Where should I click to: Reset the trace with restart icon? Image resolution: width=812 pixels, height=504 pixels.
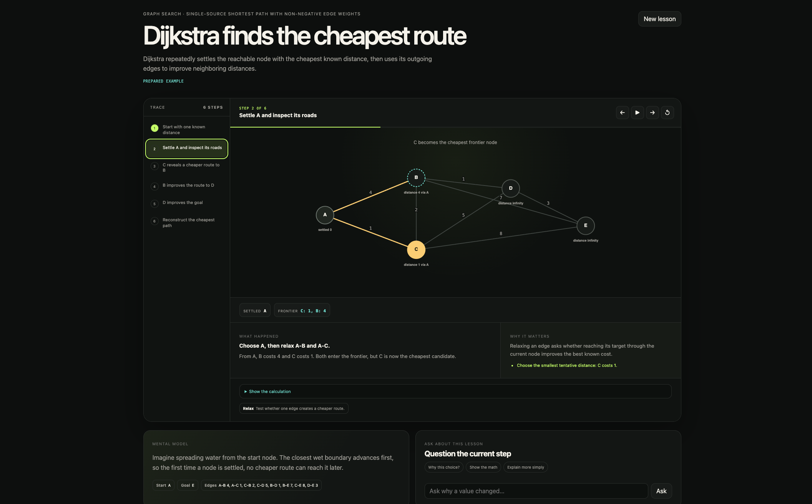tap(667, 113)
